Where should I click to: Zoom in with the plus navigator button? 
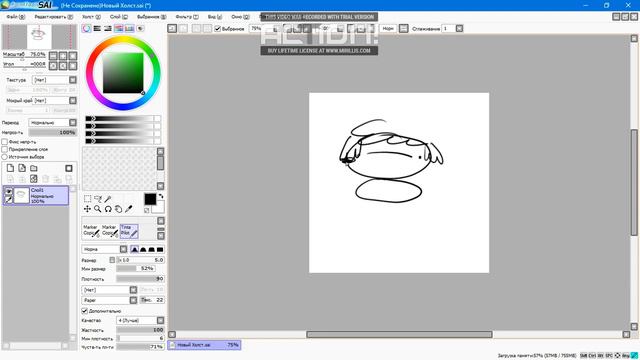point(63,56)
